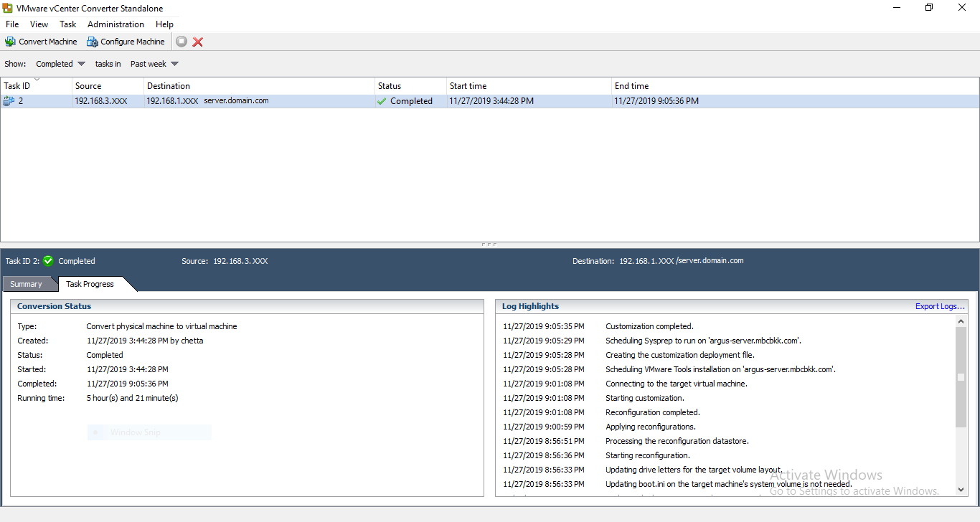Click the Conversion Status panel header
The image size is (980, 522).
pyautogui.click(x=248, y=306)
